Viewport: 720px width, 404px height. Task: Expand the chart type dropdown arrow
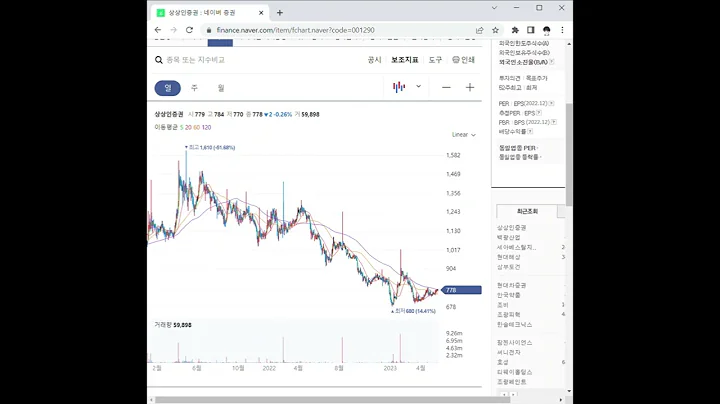click(418, 86)
